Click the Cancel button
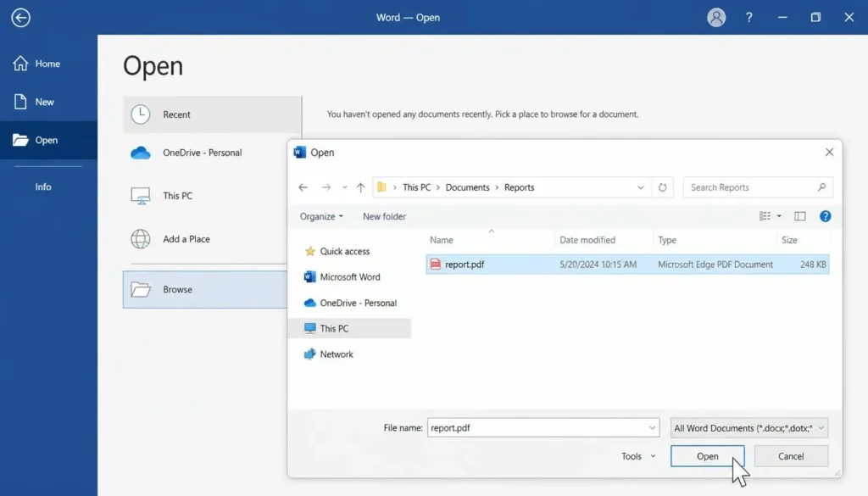Viewport: 868px width, 496px height. pos(791,456)
